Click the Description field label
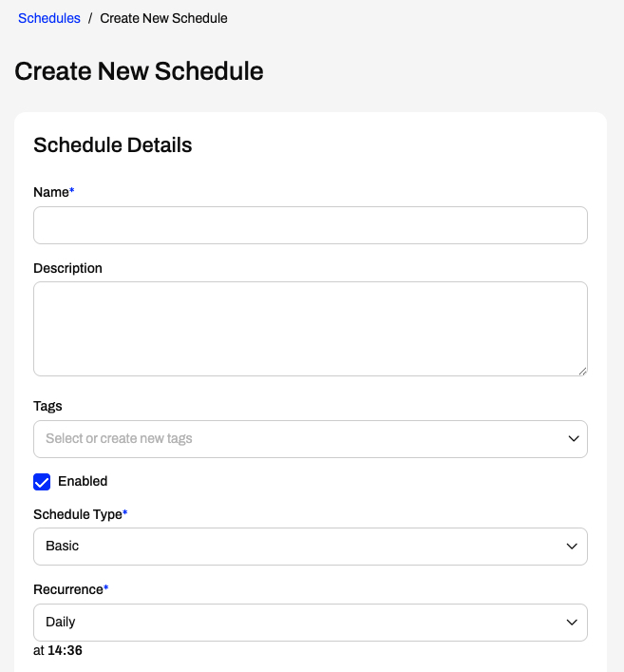 (67, 268)
